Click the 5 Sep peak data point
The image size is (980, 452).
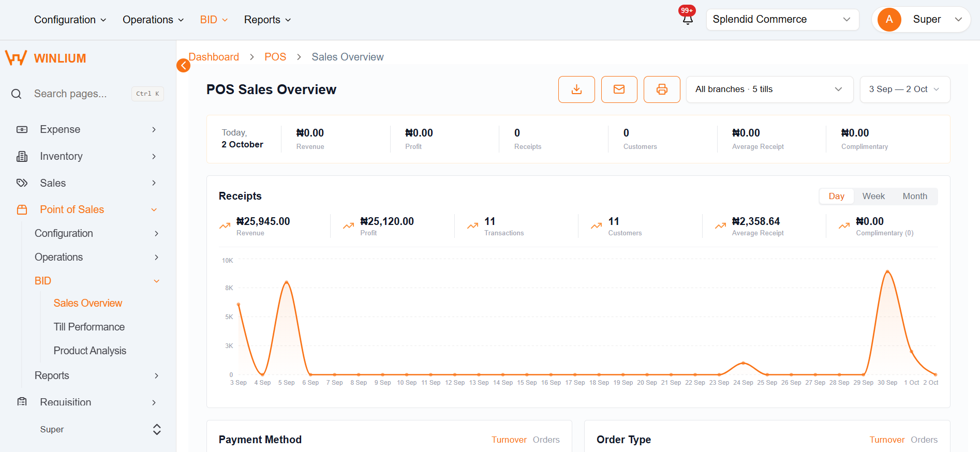click(287, 282)
